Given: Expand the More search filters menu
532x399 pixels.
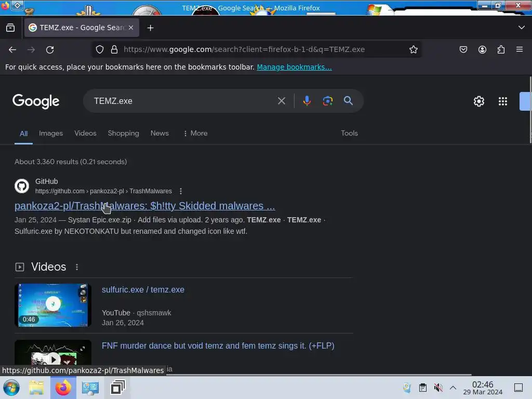Looking at the screenshot, I should click(x=195, y=134).
